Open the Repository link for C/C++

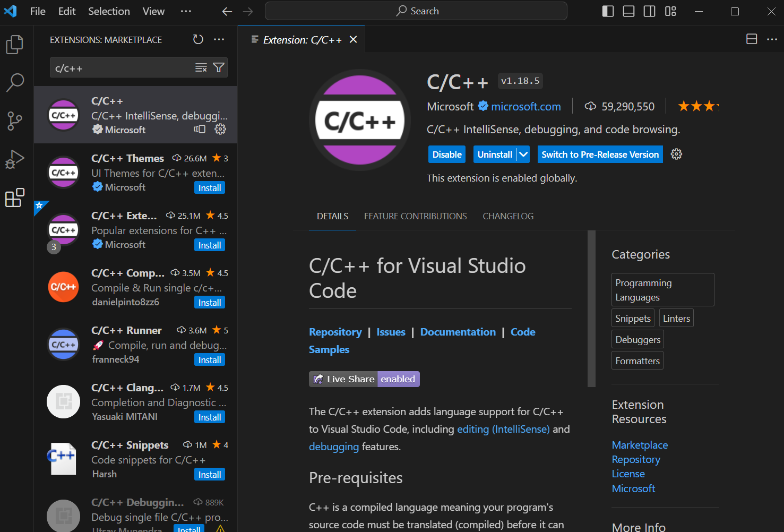335,331
